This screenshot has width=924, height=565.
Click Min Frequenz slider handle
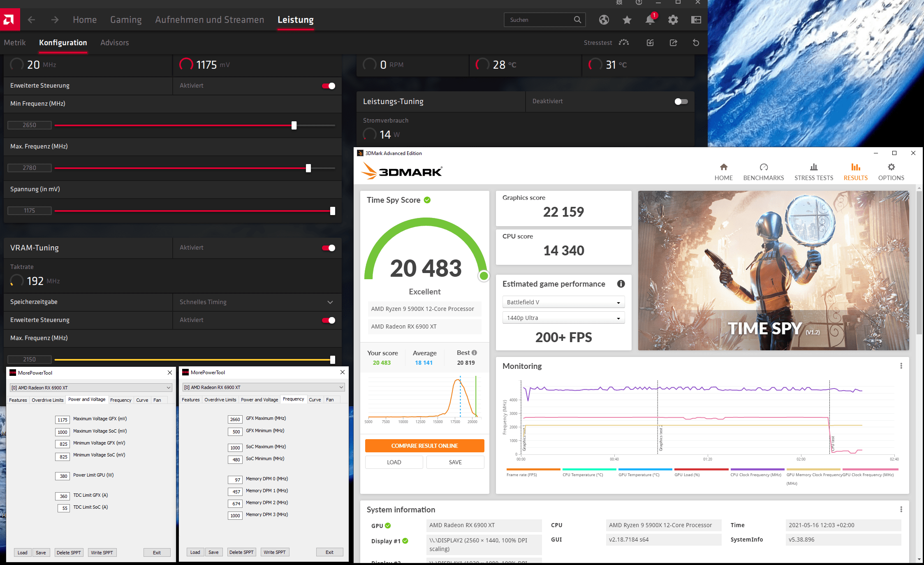294,125
